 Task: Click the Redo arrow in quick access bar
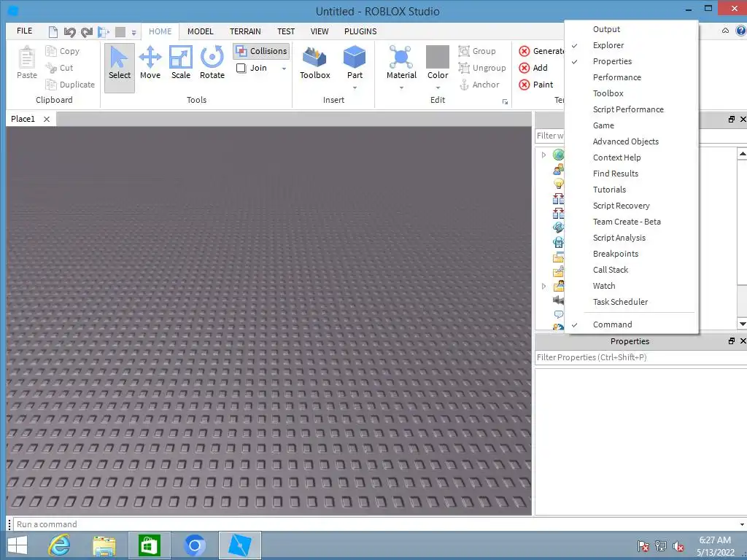coord(87,32)
